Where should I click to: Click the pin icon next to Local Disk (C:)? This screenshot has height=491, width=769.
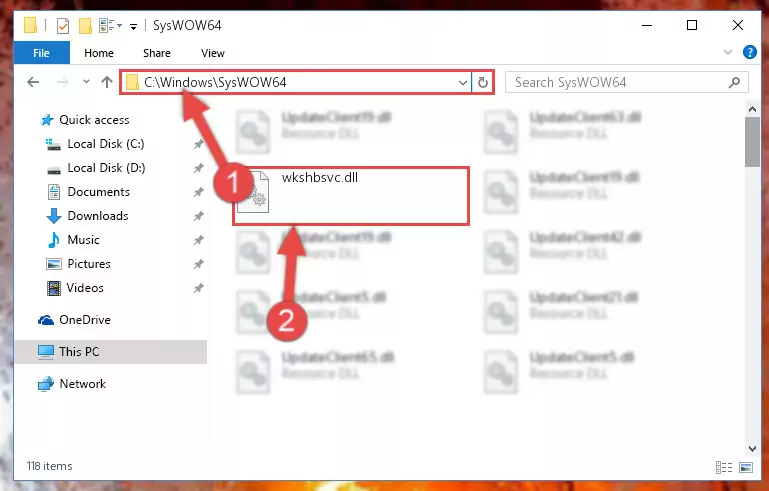tap(198, 144)
